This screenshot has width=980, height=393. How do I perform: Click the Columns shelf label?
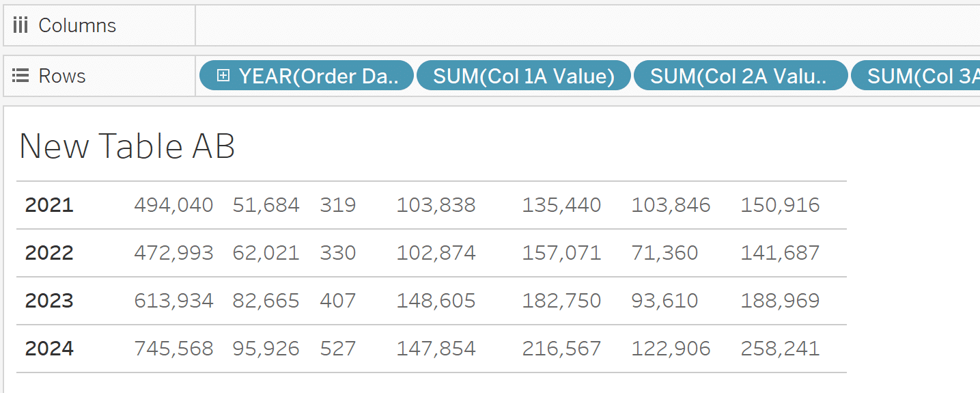77,26
